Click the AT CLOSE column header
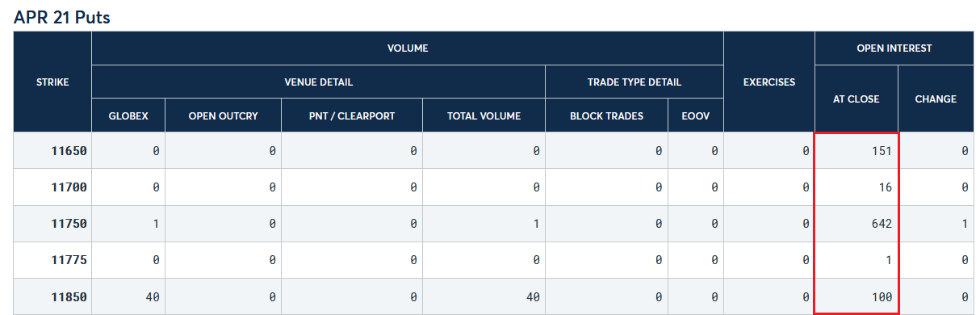Screen dimensions: 980x315 [x=856, y=99]
